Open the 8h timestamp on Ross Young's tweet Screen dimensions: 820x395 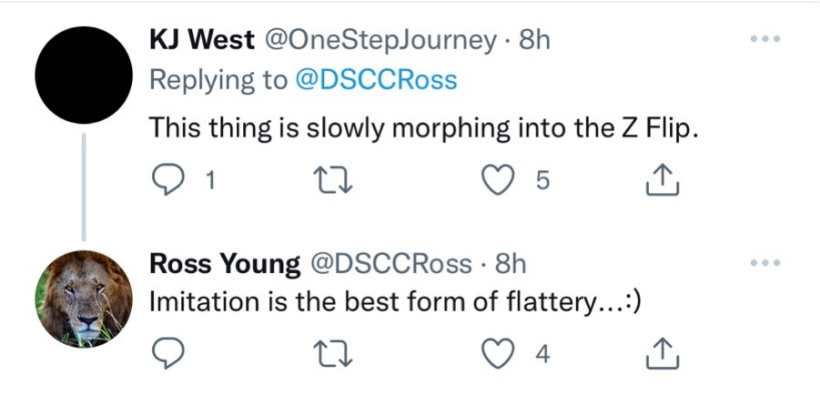(x=510, y=264)
